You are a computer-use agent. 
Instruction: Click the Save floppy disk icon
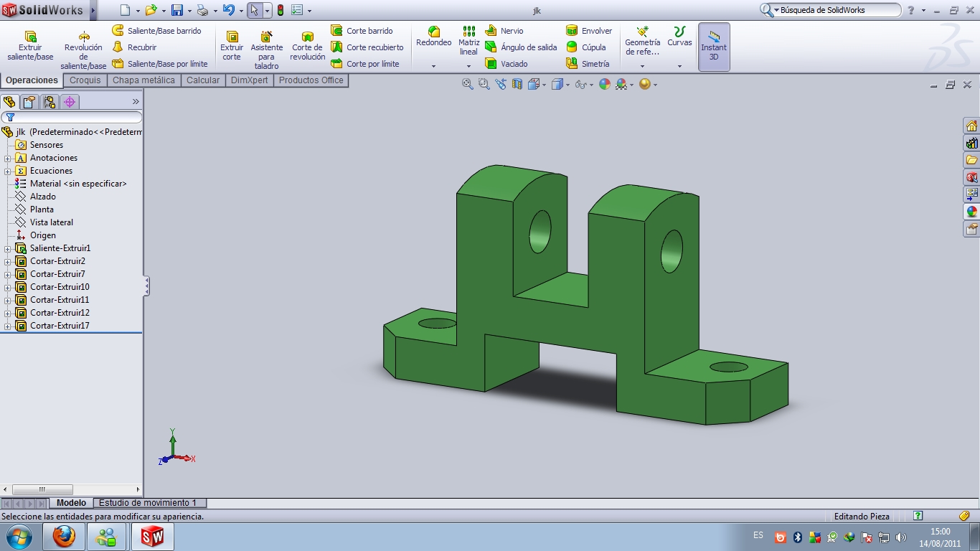point(177,10)
